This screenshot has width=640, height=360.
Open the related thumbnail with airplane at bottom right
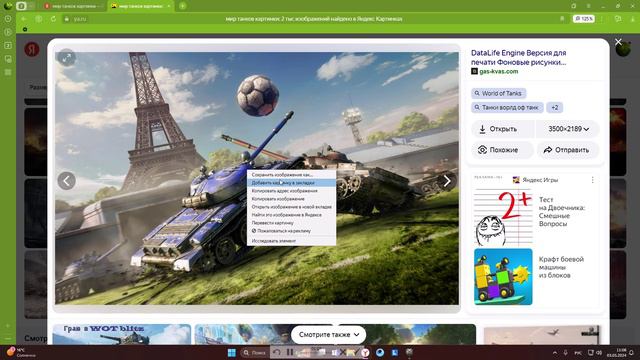click(541, 335)
